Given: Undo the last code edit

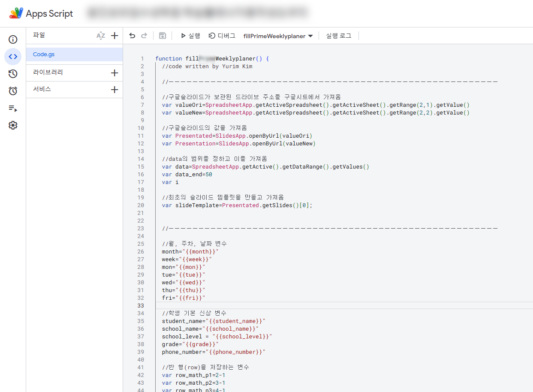Looking at the screenshot, I should point(132,36).
